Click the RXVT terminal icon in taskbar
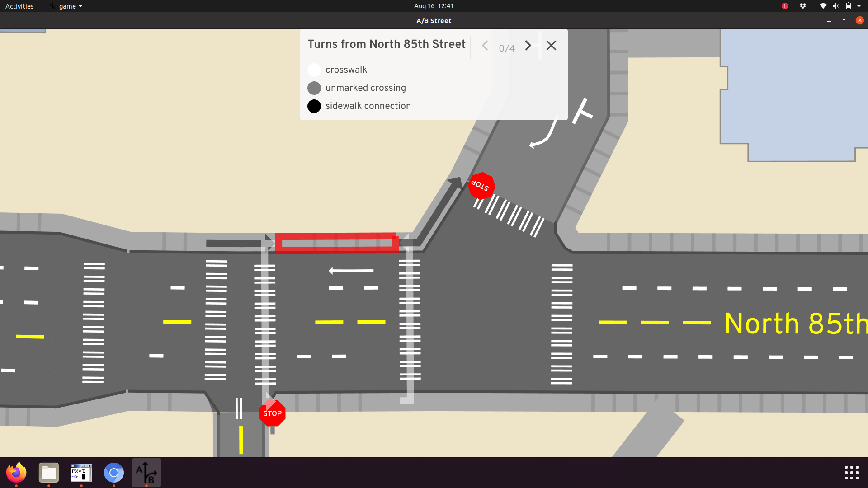 click(x=80, y=473)
